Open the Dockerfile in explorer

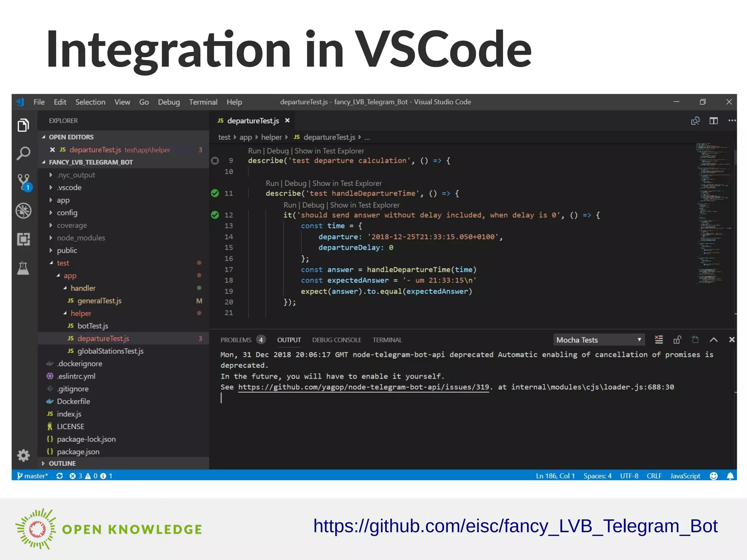73,401
